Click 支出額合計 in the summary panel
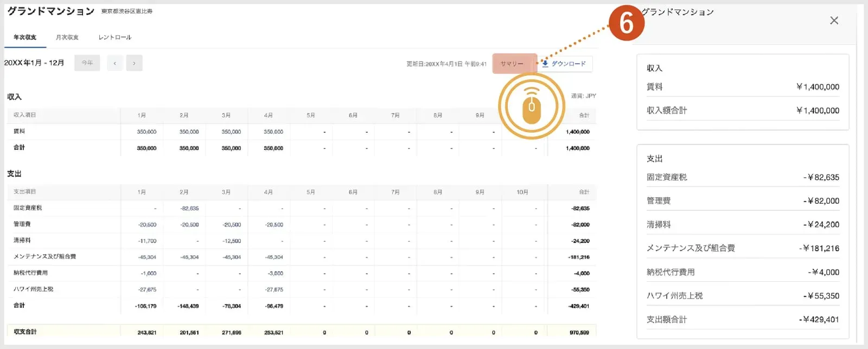 pos(667,320)
